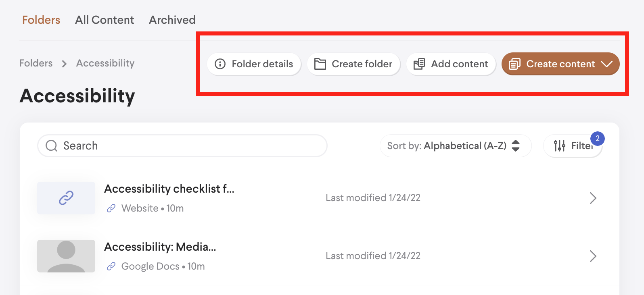The image size is (644, 295).
Task: Open the Accessibility: Media row chevron
Action: (593, 256)
